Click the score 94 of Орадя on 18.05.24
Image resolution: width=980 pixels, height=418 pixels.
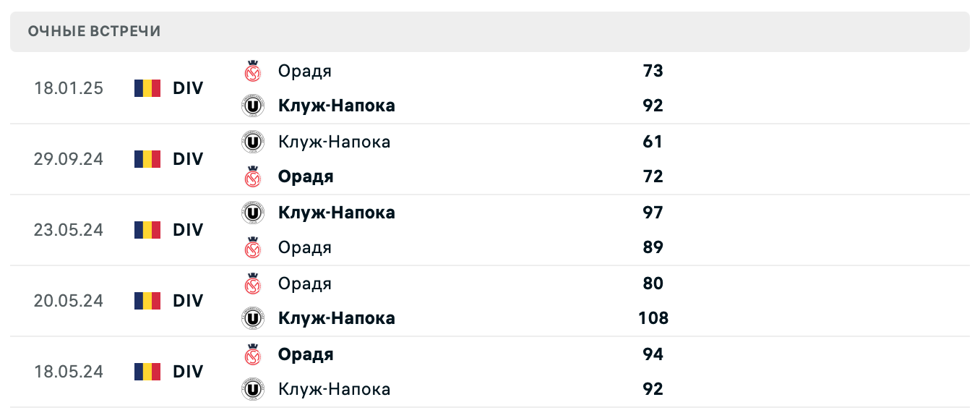pos(653,354)
